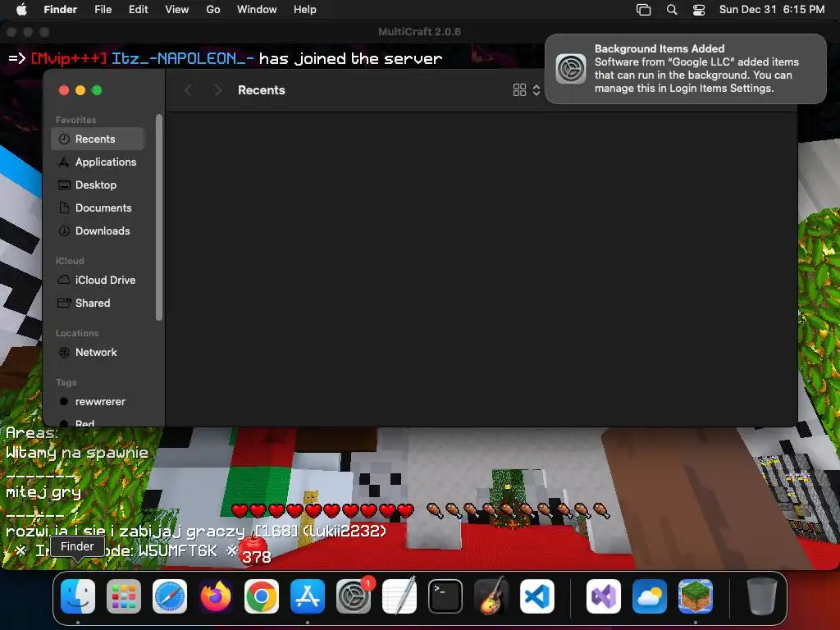Open Control Center in menu bar
The image size is (840, 630).
point(699,9)
